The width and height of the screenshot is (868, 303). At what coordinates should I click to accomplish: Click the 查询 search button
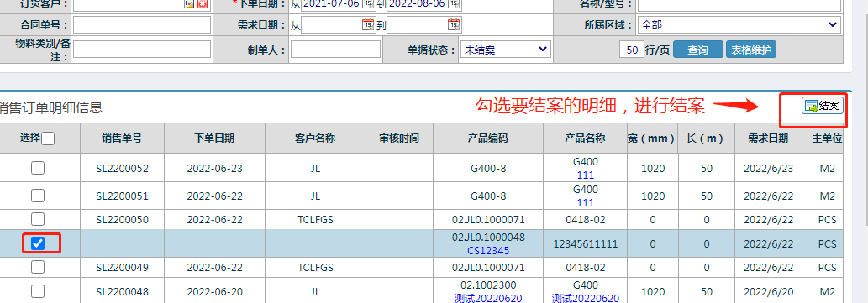coord(698,50)
